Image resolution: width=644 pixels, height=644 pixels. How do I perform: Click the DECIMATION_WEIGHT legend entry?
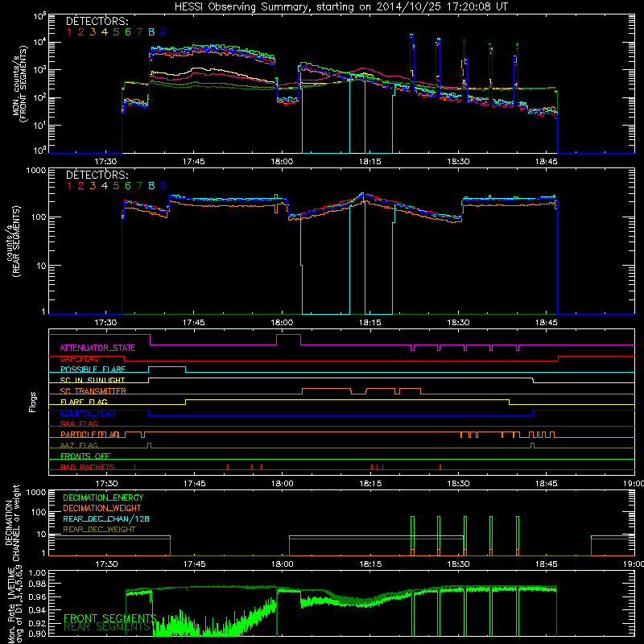click(102, 509)
